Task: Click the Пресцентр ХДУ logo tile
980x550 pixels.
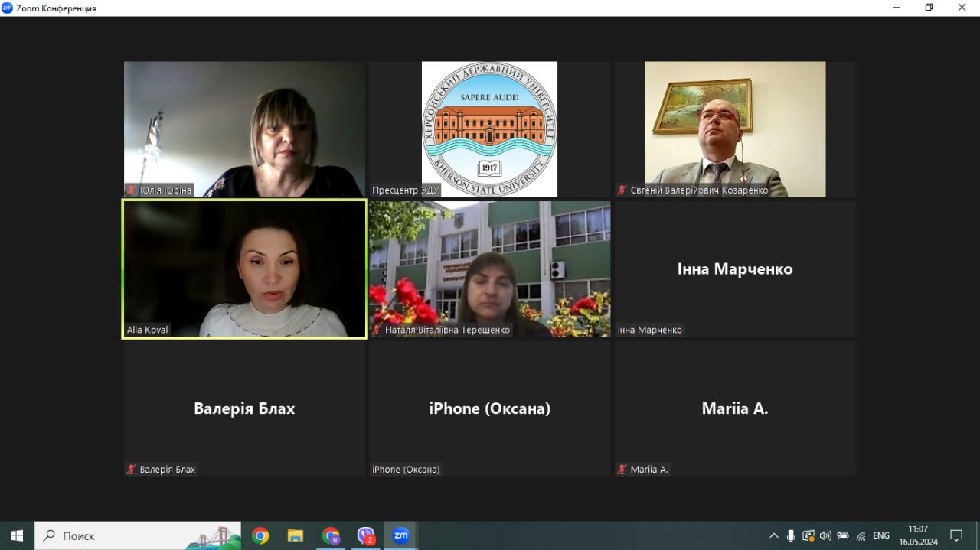Action: tap(490, 129)
